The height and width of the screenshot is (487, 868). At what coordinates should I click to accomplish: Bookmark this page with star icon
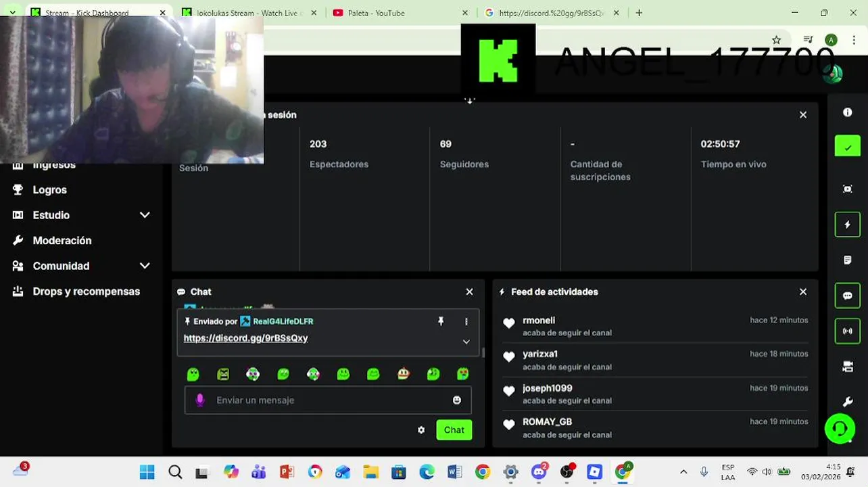[776, 40]
